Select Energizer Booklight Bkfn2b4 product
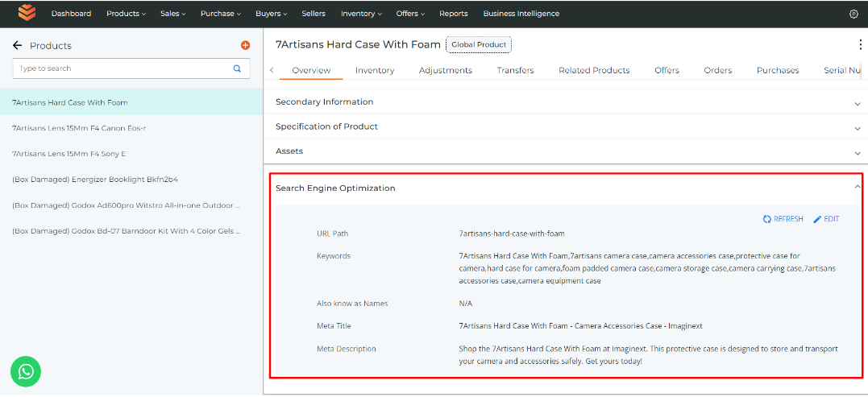 [131, 180]
